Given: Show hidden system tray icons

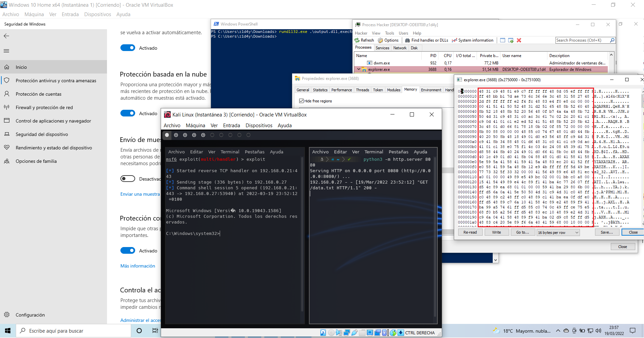Looking at the screenshot, I should click(558, 331).
